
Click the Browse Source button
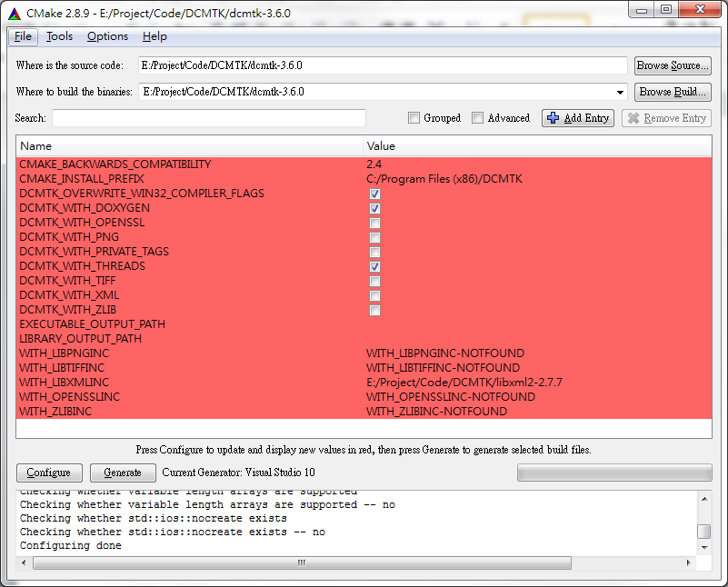tap(673, 65)
